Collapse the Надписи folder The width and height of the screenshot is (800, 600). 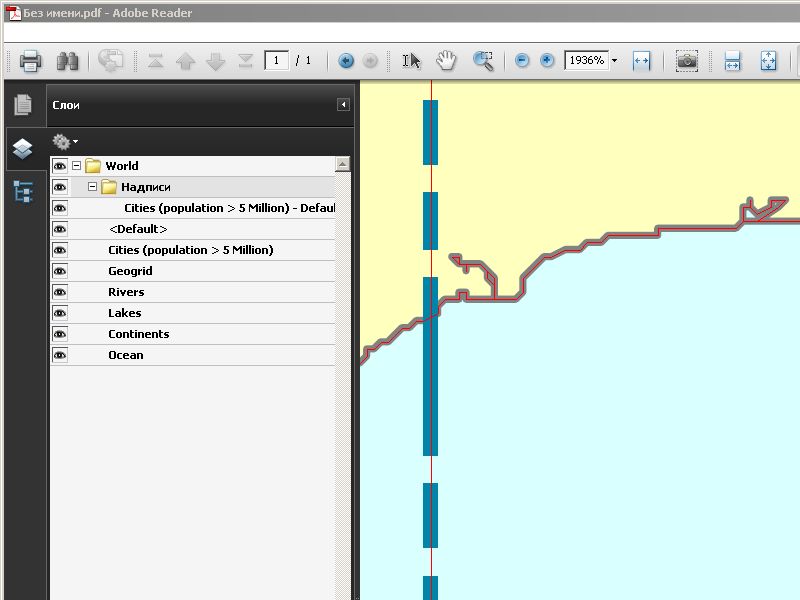coord(93,187)
